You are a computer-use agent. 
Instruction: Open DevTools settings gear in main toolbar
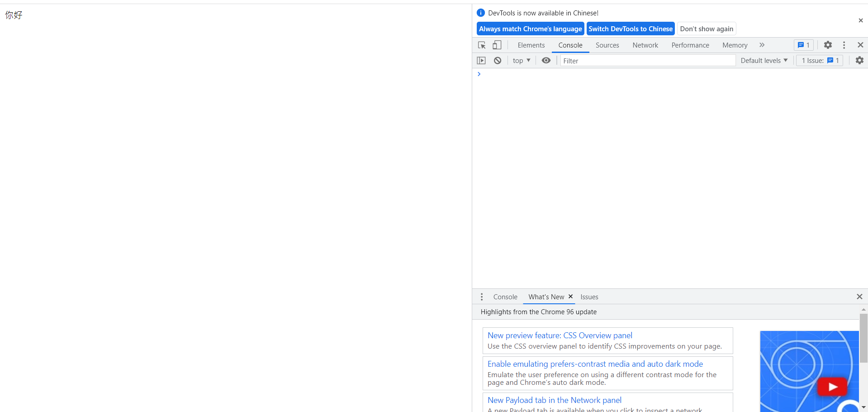pyautogui.click(x=828, y=45)
